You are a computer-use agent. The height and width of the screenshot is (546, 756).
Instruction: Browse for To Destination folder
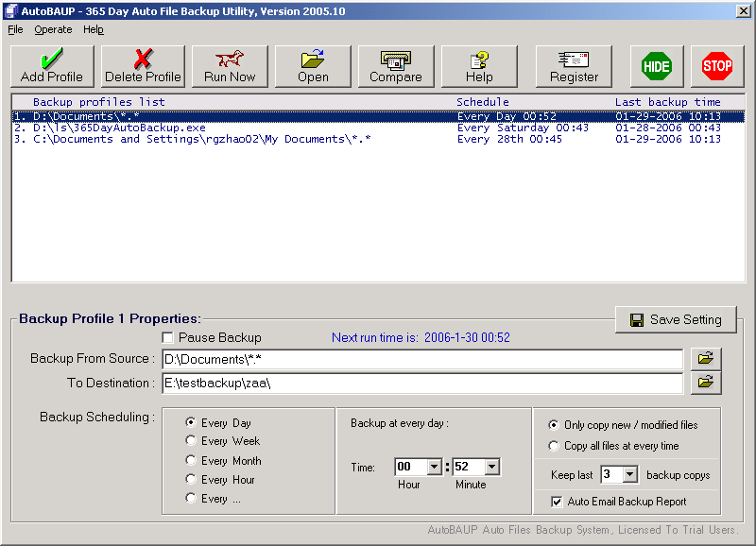pos(705,383)
